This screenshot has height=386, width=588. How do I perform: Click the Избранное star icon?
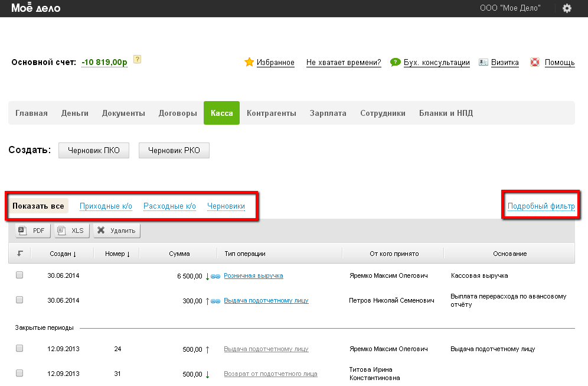tap(249, 62)
